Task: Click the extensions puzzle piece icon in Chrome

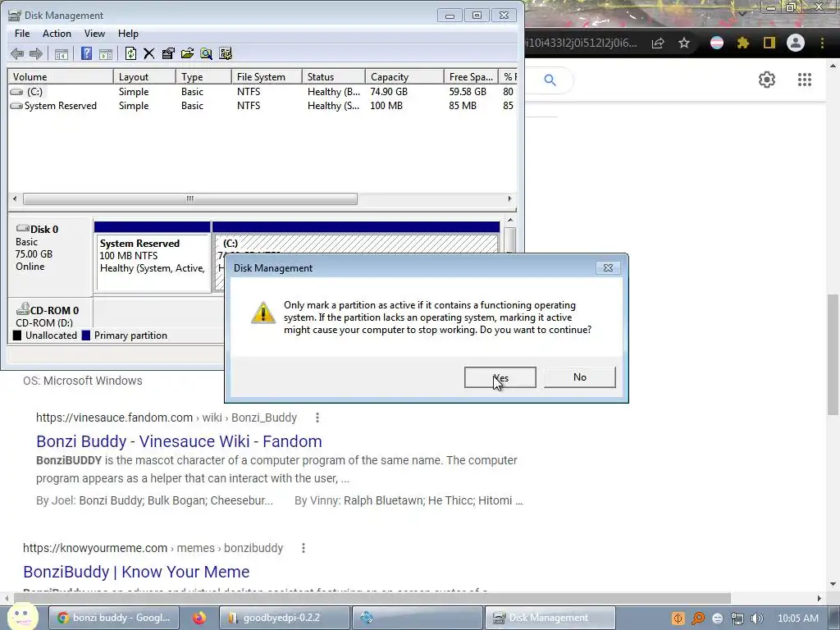Action: [742, 43]
